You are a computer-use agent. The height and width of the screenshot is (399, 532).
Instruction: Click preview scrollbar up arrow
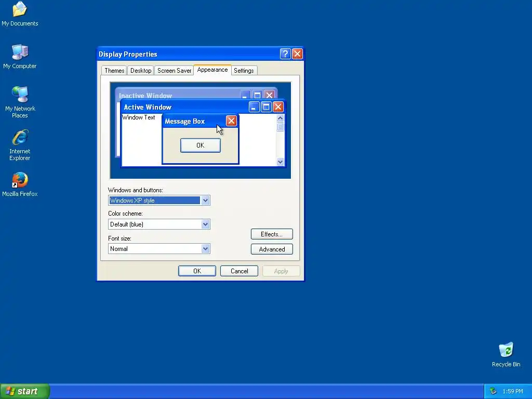(x=280, y=118)
